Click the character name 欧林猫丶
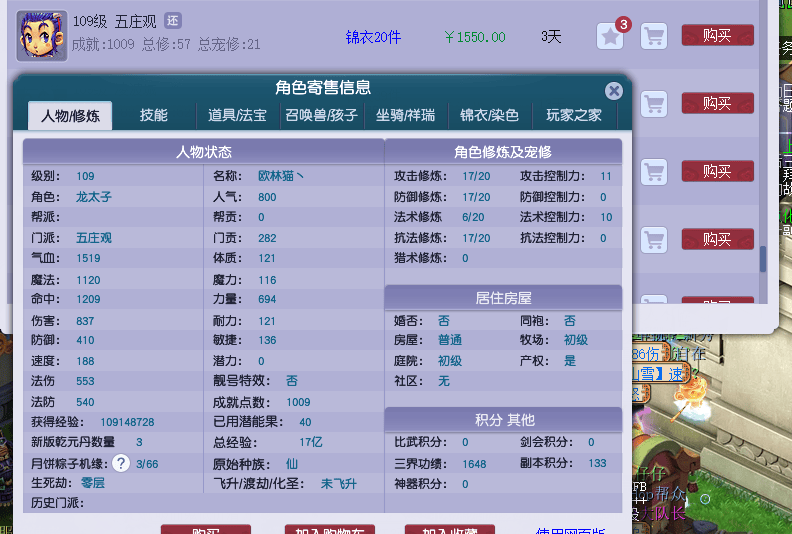Screen dimensions: 792x534 point(281,176)
